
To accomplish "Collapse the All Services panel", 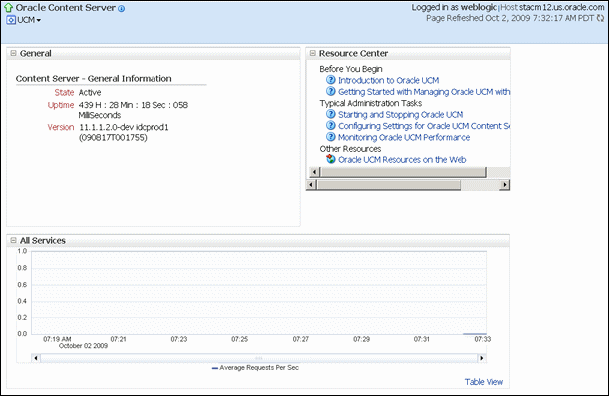I will pyautogui.click(x=14, y=240).
